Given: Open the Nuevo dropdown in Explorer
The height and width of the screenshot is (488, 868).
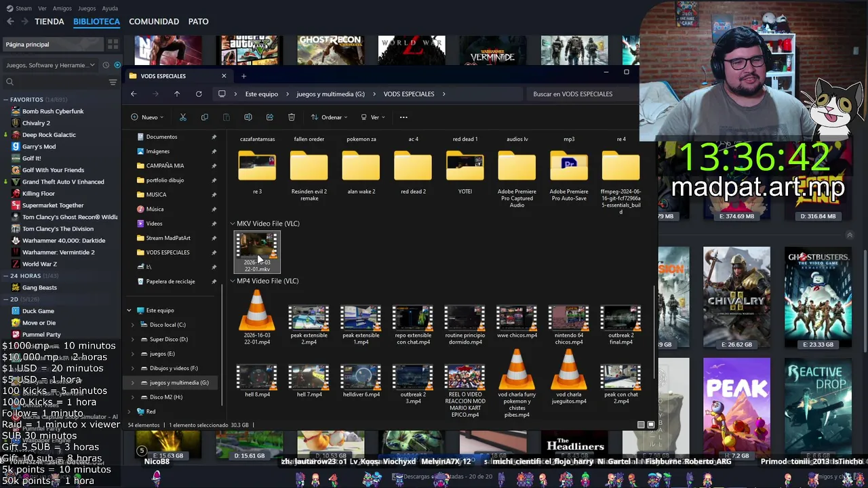Looking at the screenshot, I should click(147, 117).
